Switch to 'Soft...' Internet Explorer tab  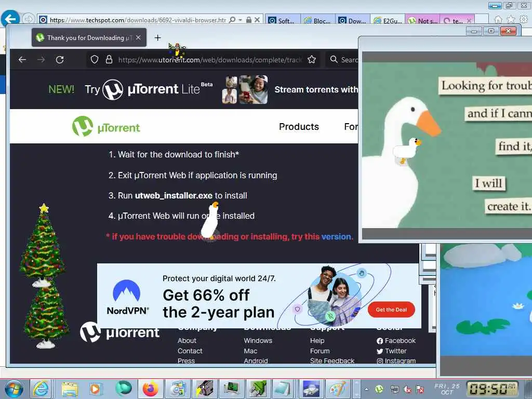click(x=282, y=20)
